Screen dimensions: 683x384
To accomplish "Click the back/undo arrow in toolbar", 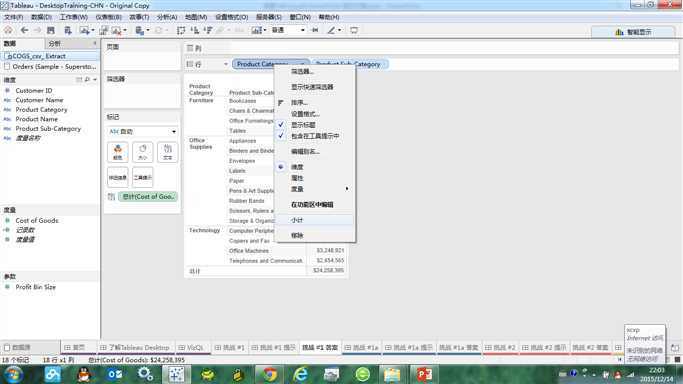I will (x=24, y=30).
